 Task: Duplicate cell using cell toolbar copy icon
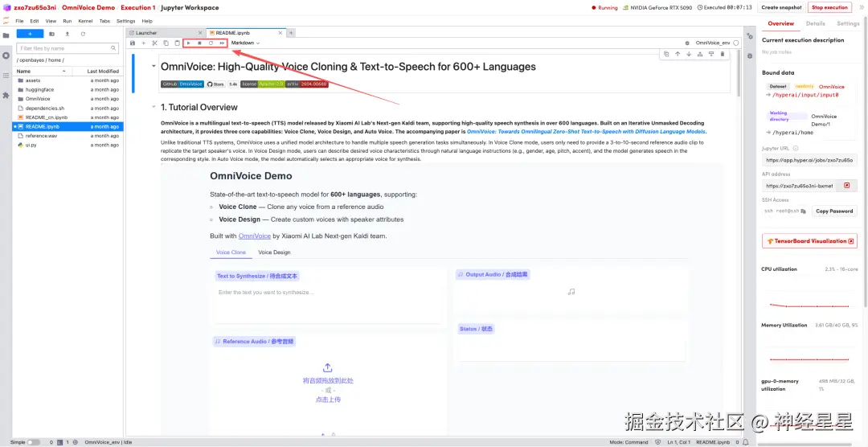[x=666, y=54]
